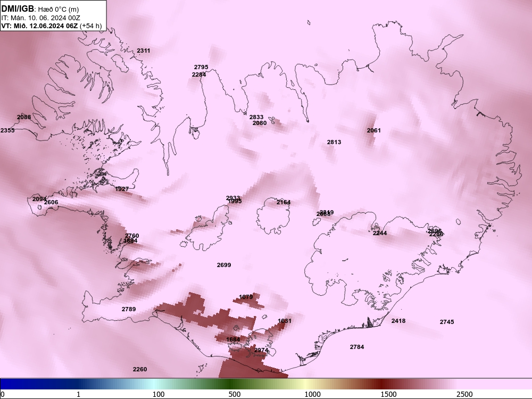Click the 2789 value on Reykjanes peninsula
The height and width of the screenshot is (399, 532).
(129, 309)
